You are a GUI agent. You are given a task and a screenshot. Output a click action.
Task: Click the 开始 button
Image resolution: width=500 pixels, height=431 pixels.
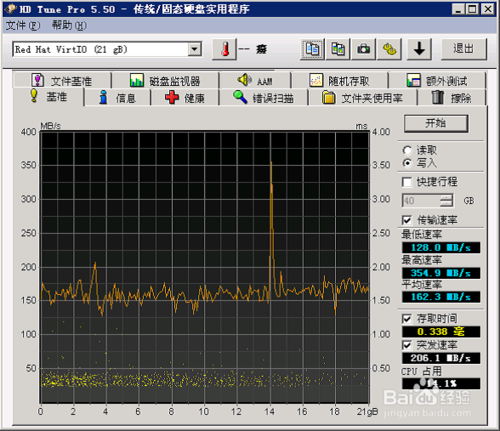[436, 123]
